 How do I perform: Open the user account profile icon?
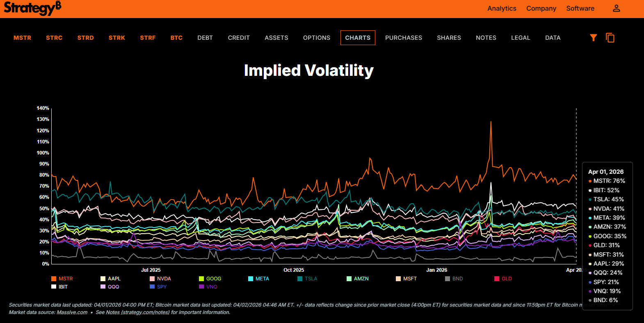(x=616, y=8)
